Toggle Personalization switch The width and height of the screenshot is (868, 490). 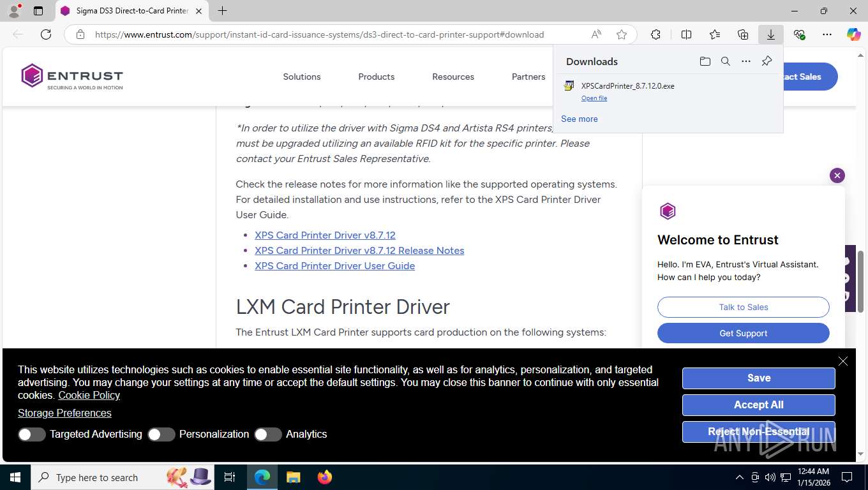click(x=161, y=434)
